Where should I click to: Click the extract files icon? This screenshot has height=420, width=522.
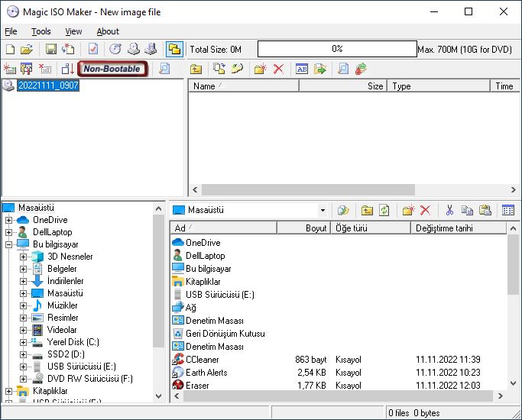click(x=320, y=69)
